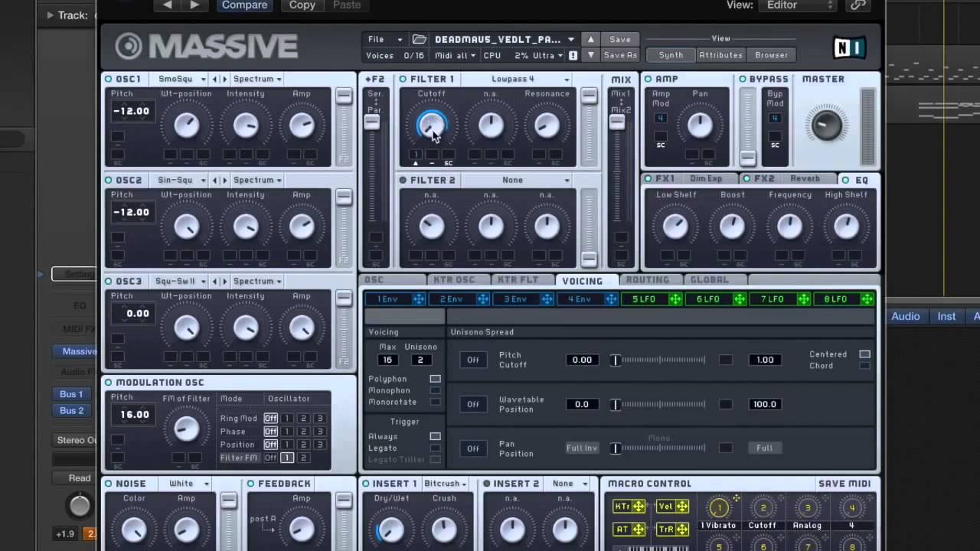
Task: Click the Wavetable Position spread slider
Action: click(659, 404)
